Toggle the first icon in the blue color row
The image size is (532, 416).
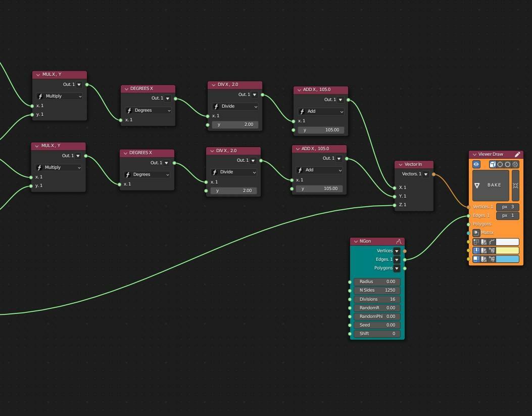tap(476, 259)
